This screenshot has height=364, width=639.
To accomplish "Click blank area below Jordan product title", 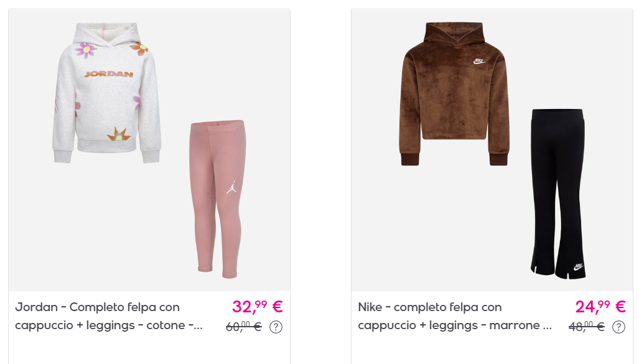I will [x=149, y=349].
